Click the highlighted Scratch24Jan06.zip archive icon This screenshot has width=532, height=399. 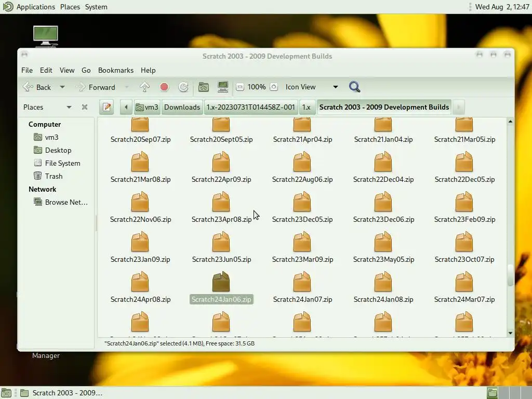[x=221, y=282]
